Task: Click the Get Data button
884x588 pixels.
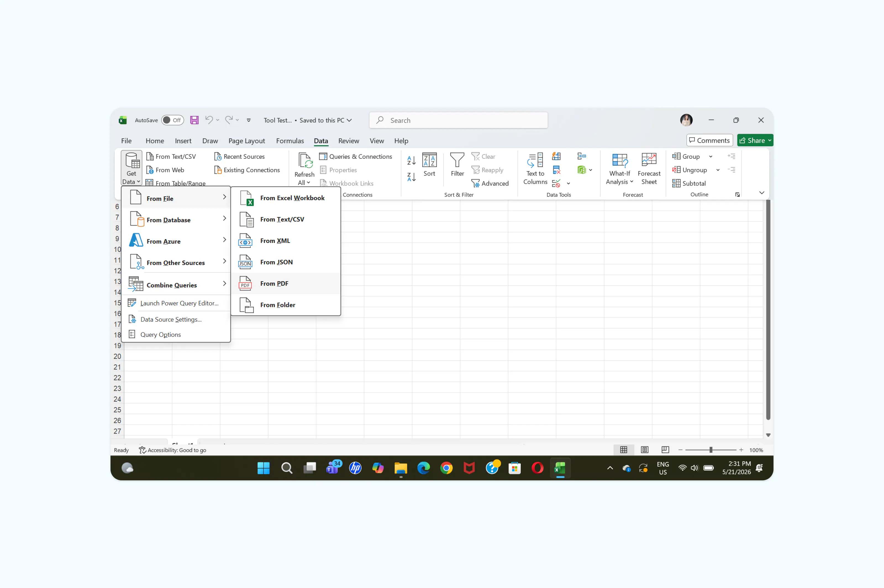Action: (131, 168)
